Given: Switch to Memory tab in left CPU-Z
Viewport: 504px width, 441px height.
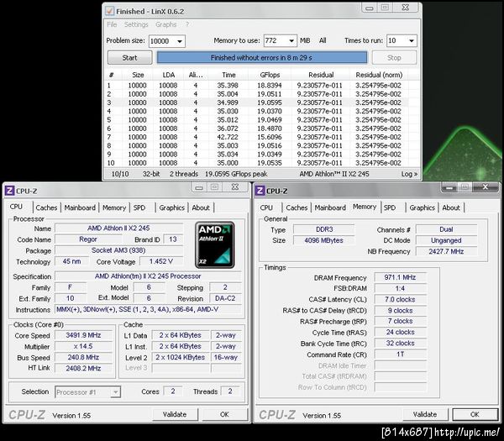Looking at the screenshot, I should [114, 207].
